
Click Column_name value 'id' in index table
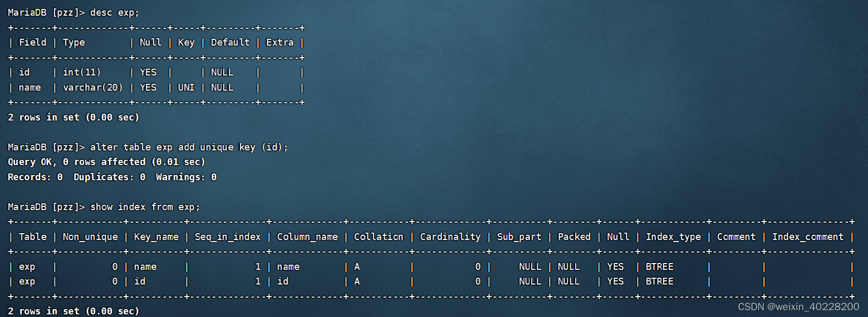[x=282, y=281]
